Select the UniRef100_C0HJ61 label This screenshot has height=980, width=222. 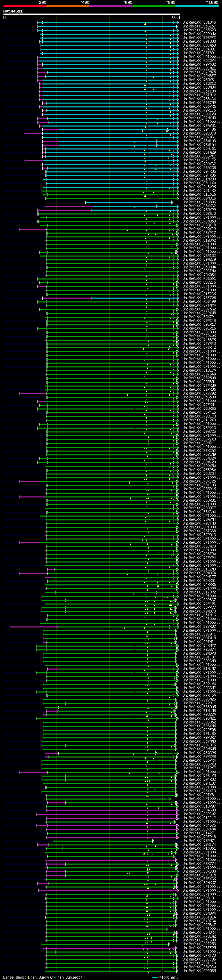(x=199, y=149)
